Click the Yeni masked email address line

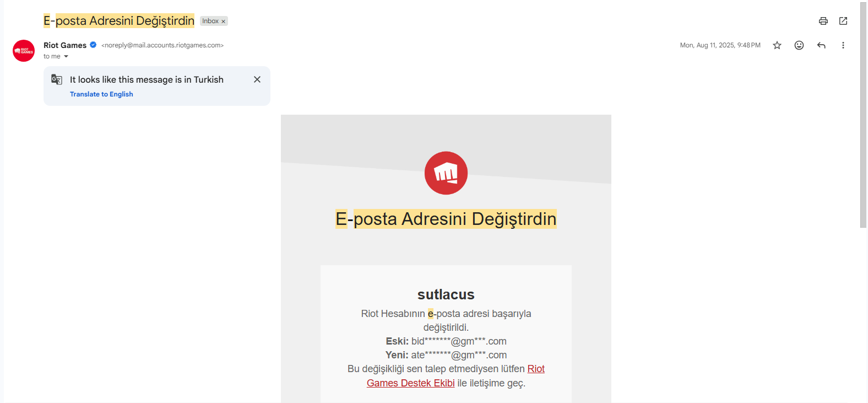(446, 355)
